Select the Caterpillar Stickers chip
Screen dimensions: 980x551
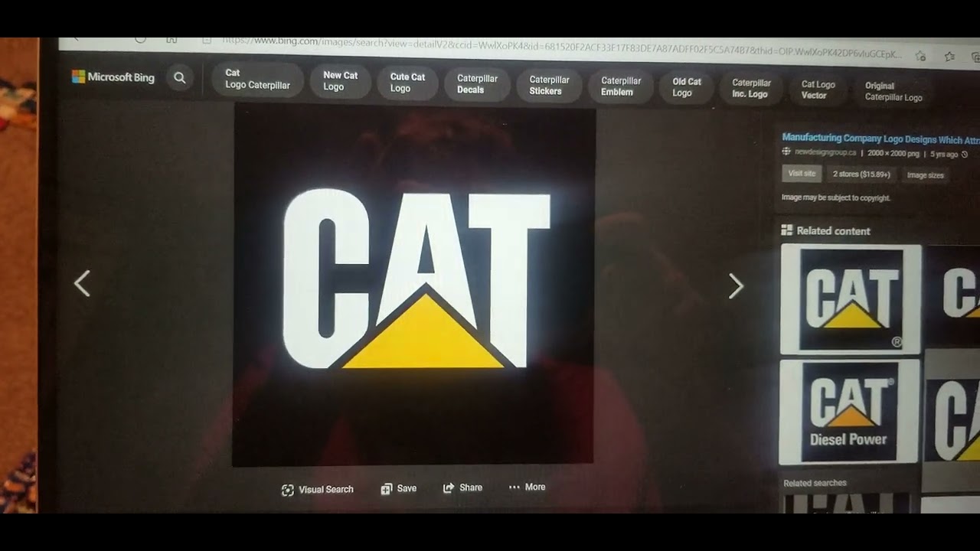coord(549,85)
